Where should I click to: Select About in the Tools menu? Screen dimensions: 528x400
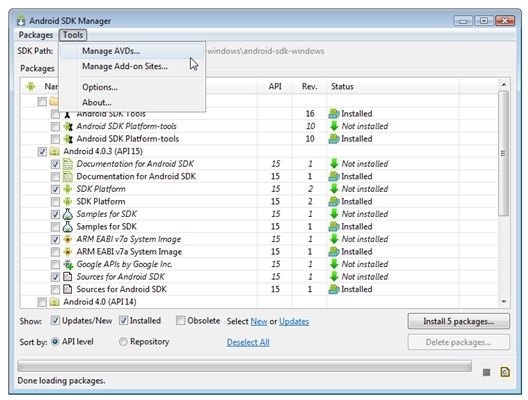pos(132,102)
